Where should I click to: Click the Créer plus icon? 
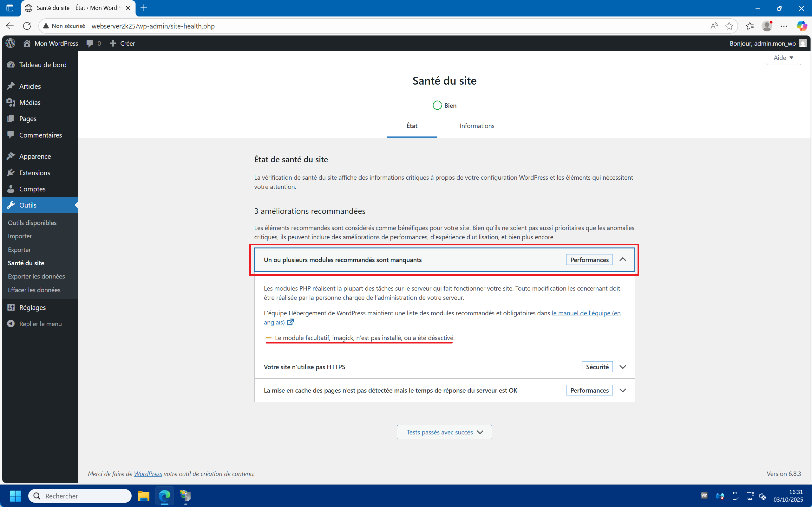click(113, 43)
